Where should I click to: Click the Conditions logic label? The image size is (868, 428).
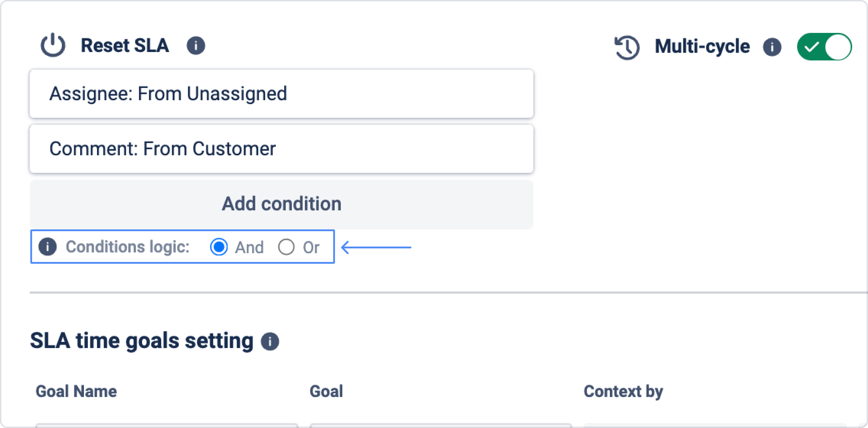point(127,247)
